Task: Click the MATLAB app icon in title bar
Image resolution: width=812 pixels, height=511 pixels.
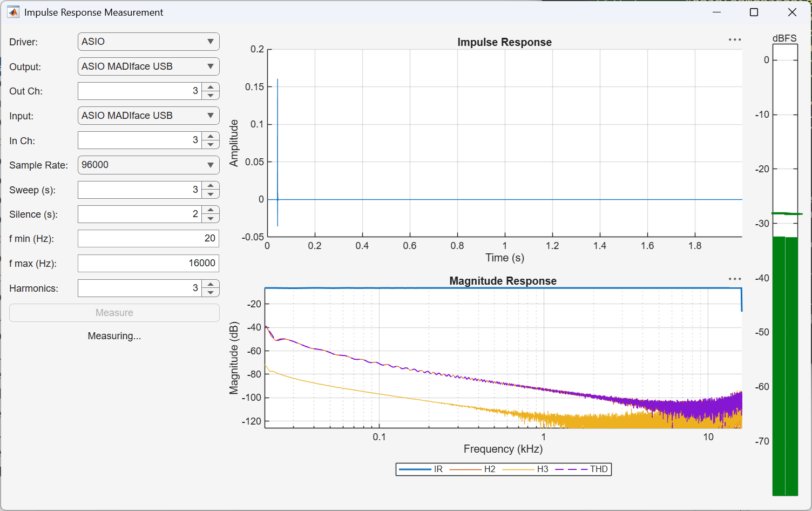Action: (x=13, y=12)
